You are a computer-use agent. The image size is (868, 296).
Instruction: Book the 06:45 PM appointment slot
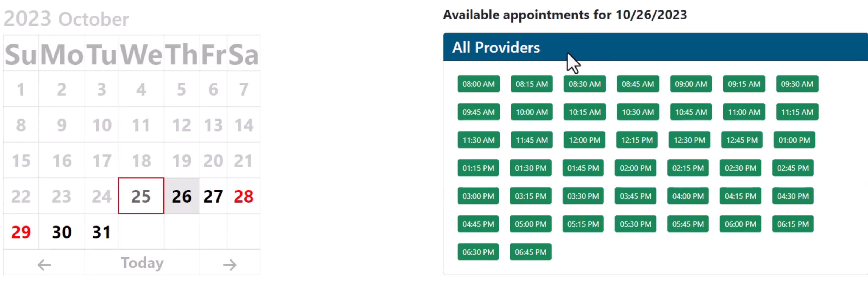[530, 252]
